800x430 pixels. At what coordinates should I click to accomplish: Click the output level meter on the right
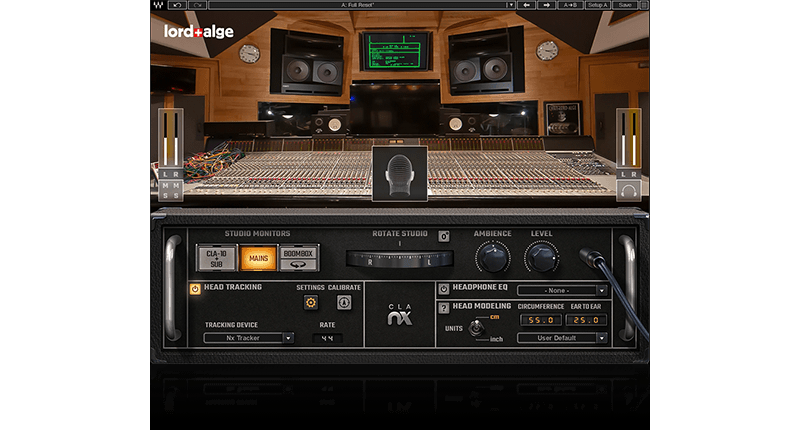(x=629, y=139)
